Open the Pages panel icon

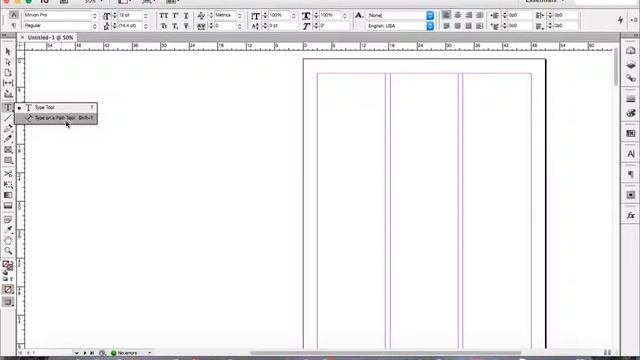click(x=631, y=51)
